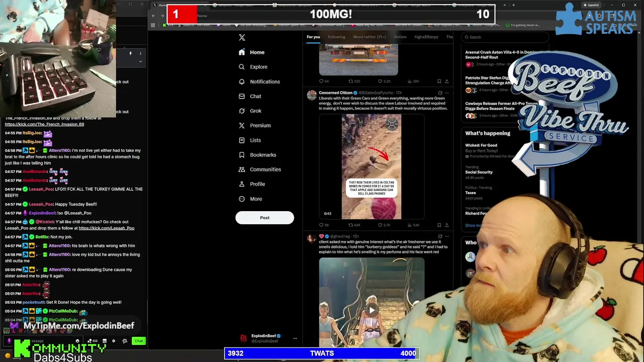The height and width of the screenshot is (362, 644).
Task: Toggle pin icon in chat header
Action: pyautogui.click(x=130, y=53)
